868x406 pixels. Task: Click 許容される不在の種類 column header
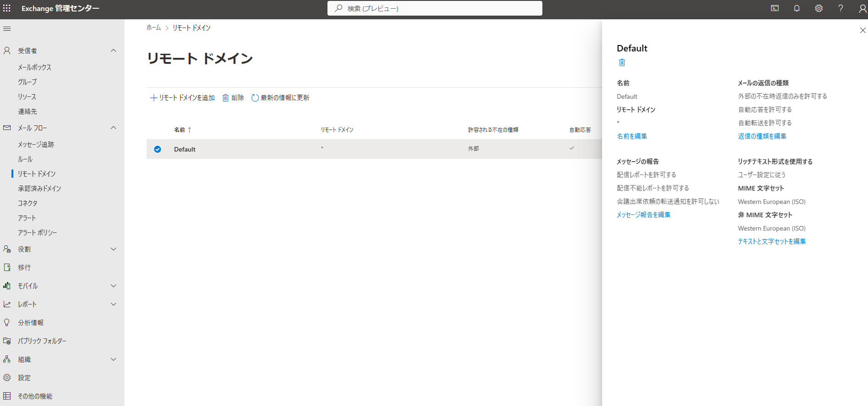coord(493,130)
